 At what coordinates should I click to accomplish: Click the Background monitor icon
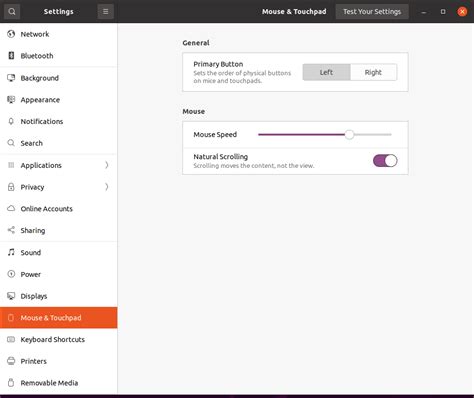11,78
